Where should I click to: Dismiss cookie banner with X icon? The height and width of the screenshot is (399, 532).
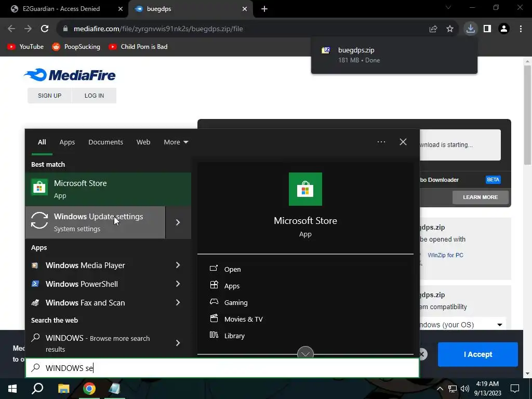click(422, 354)
